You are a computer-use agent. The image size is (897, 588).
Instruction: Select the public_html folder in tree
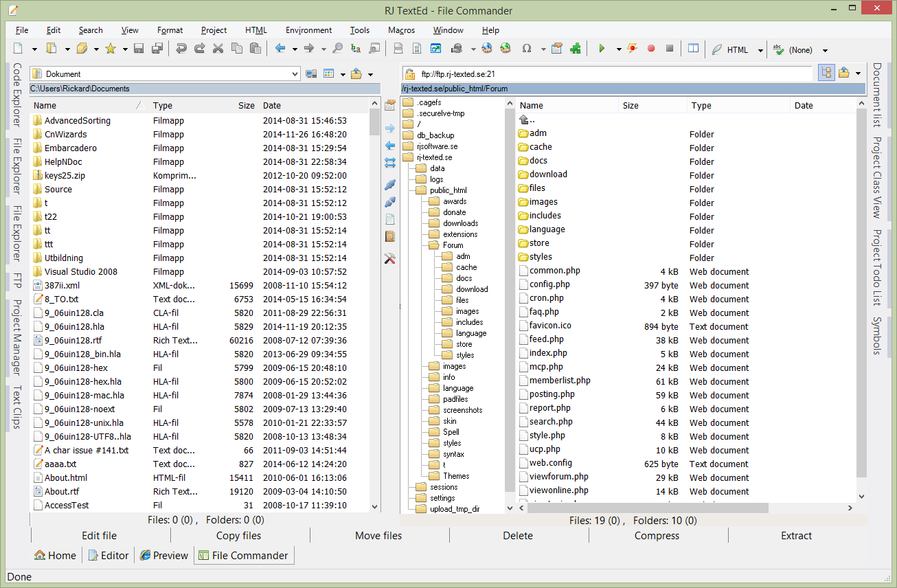point(448,190)
